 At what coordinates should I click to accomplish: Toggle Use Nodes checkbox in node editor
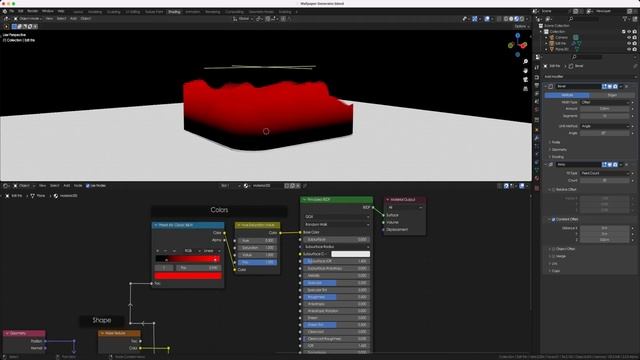click(88, 186)
